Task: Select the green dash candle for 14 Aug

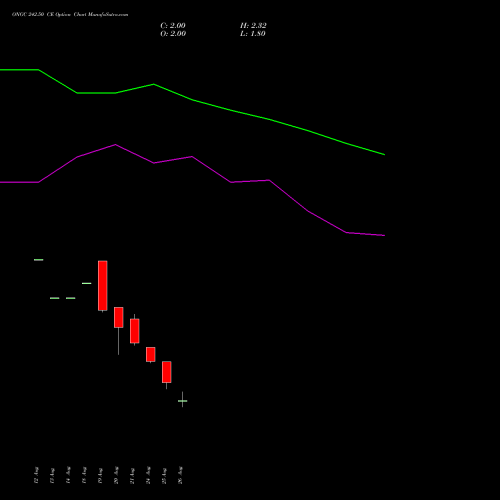Action: point(71,298)
